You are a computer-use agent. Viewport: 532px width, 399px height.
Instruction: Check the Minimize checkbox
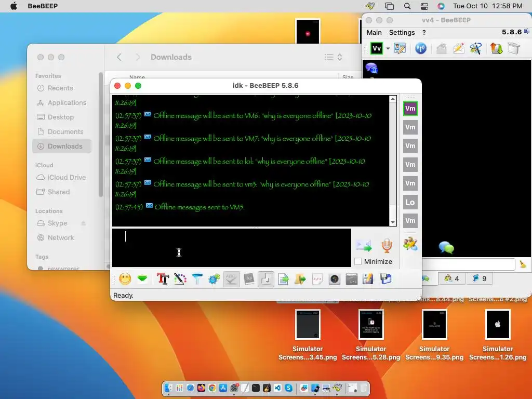(x=358, y=262)
